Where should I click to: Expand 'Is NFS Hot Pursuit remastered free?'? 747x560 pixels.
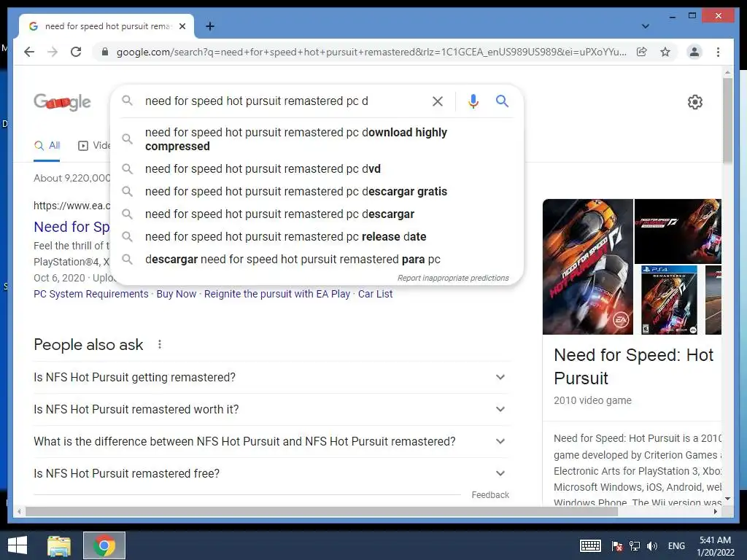(x=271, y=473)
